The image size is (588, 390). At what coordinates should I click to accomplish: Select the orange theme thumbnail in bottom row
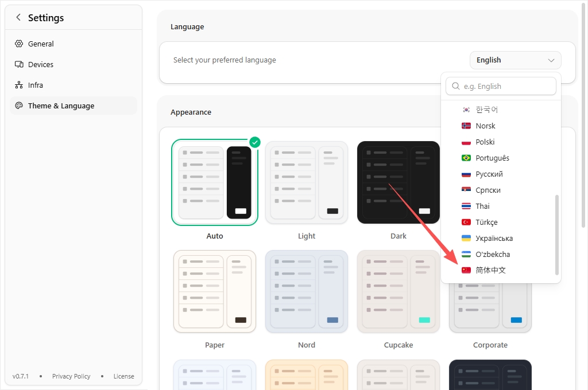click(x=307, y=375)
